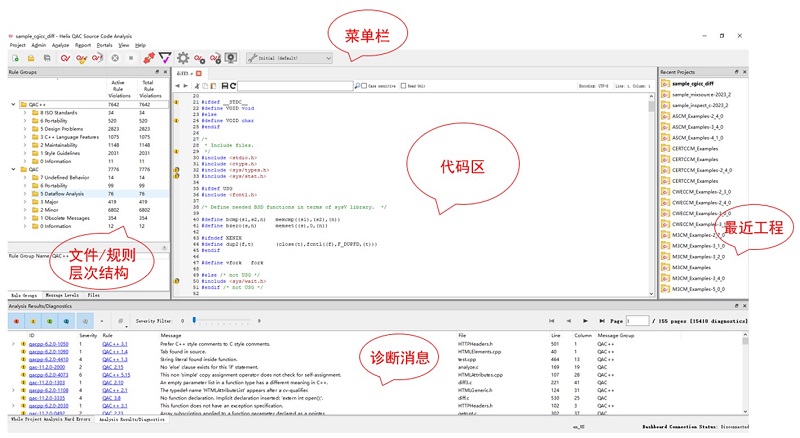Click the monitor dashboard toolbar icon

pyautogui.click(x=231, y=58)
